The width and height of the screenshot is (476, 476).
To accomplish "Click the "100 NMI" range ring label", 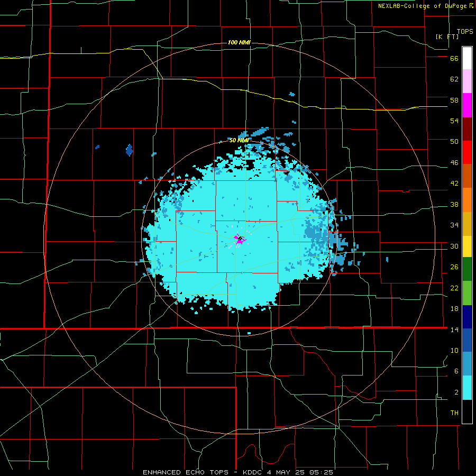I will [x=239, y=42].
